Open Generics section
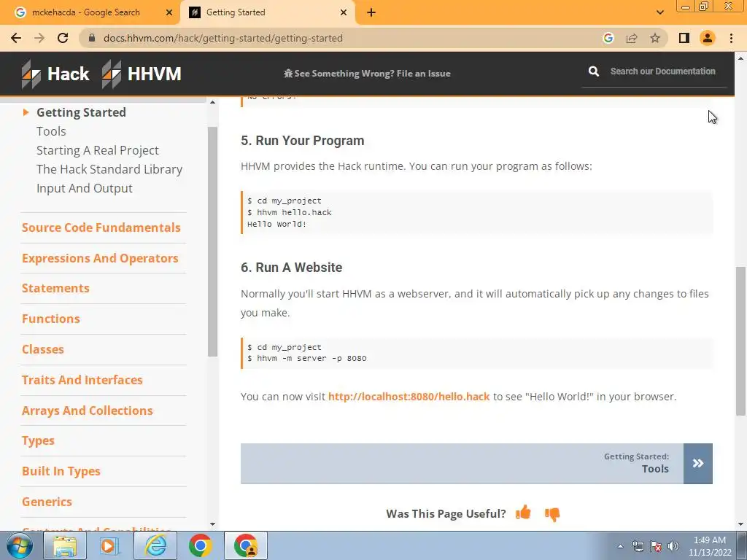 coord(47,502)
